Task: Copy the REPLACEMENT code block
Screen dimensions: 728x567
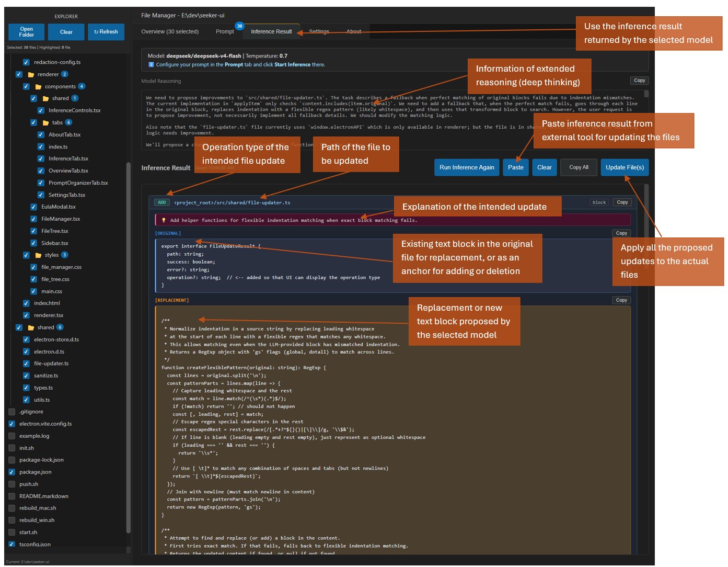Action: (621, 300)
